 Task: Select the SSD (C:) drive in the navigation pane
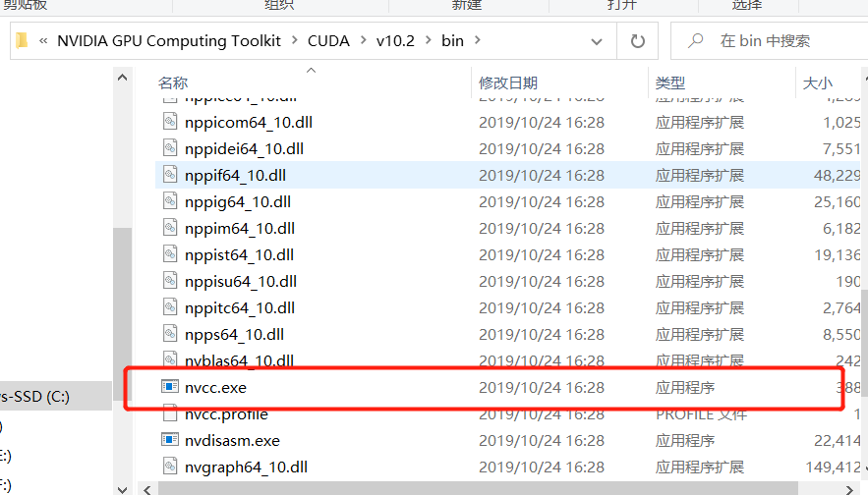(x=34, y=397)
